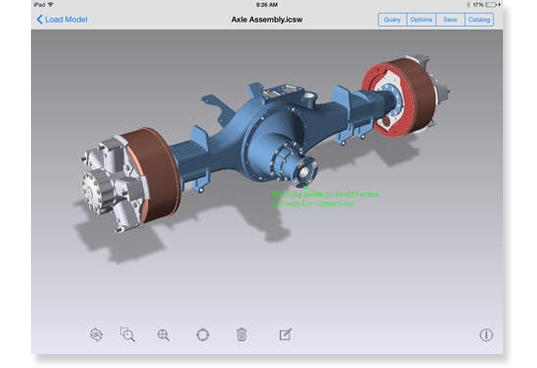
Task: Select the pinion input flange
Action: coord(304,172)
